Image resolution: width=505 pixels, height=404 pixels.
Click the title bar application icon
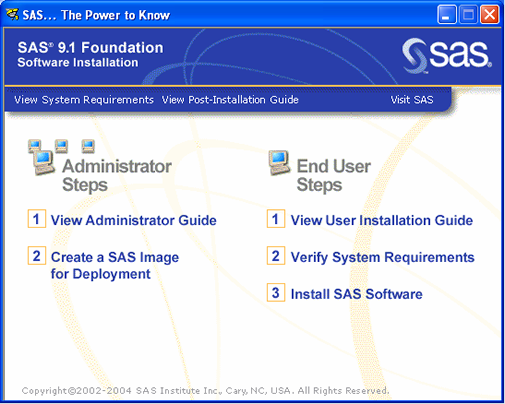pos(12,14)
